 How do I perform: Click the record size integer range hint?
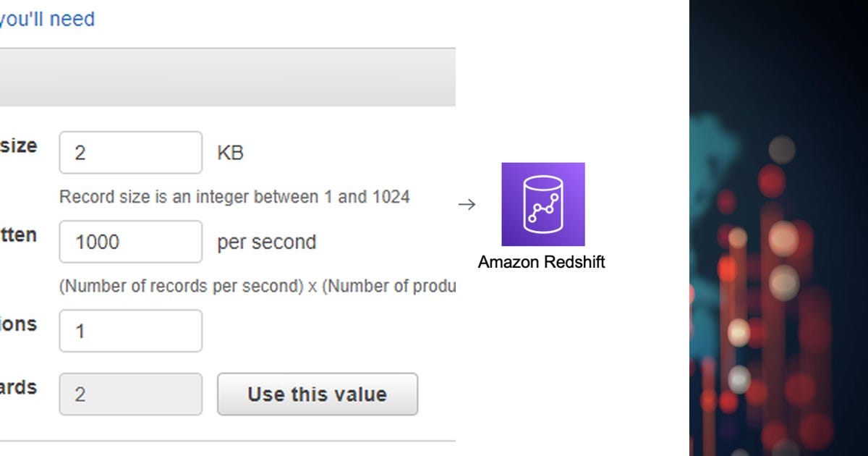[x=234, y=197]
